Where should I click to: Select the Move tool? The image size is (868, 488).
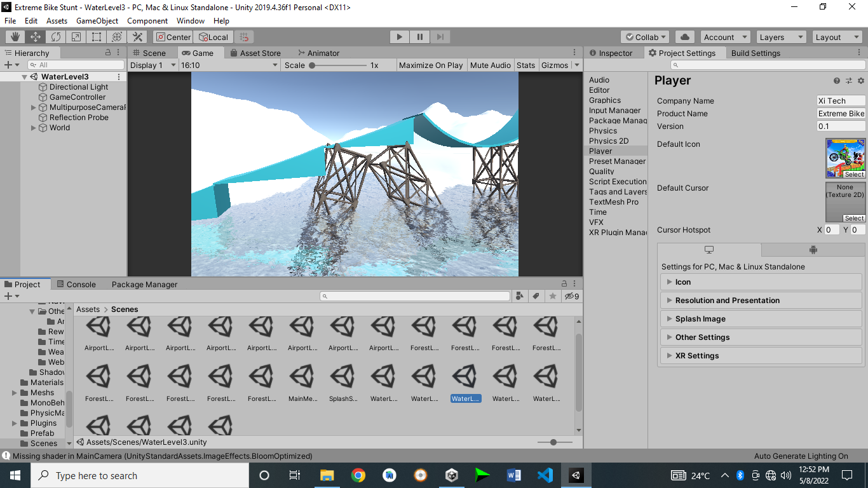[x=36, y=36]
